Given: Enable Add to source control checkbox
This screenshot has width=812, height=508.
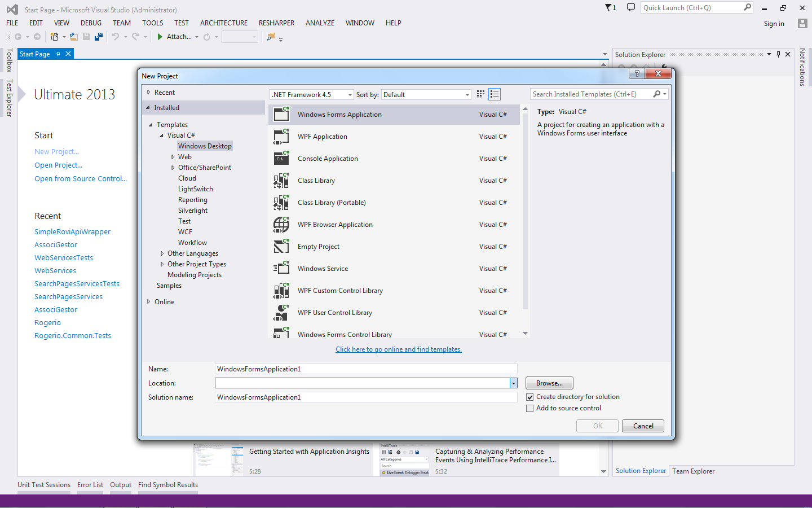Looking at the screenshot, I should (x=529, y=408).
